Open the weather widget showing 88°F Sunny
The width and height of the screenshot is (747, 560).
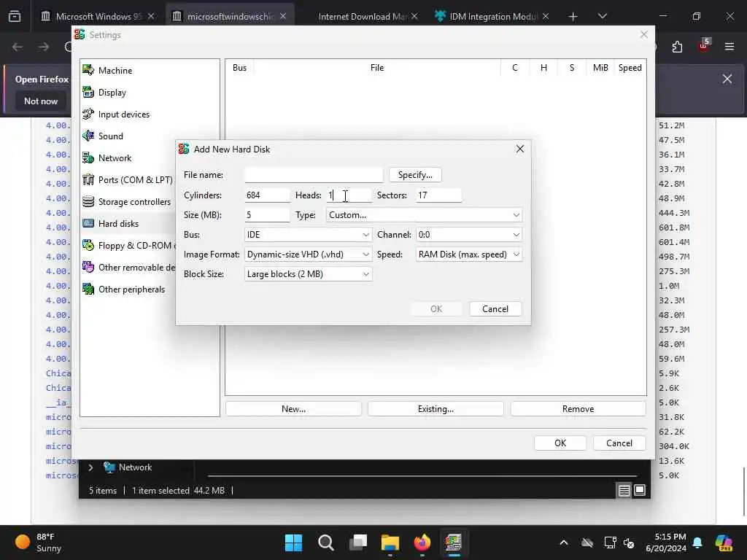click(39, 542)
